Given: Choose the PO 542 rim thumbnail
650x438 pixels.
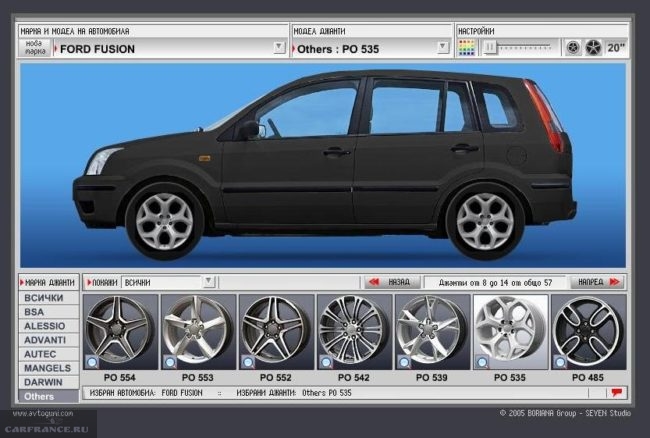Looking at the screenshot, I should coord(354,332).
